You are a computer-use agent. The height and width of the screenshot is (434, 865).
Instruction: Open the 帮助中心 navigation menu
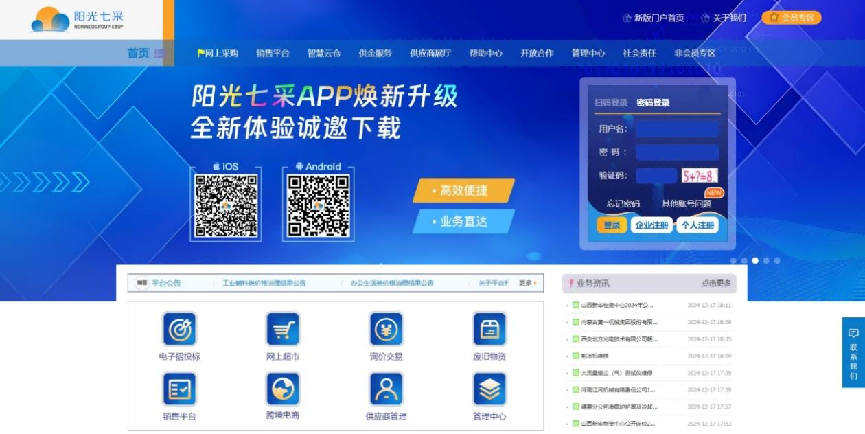click(486, 53)
